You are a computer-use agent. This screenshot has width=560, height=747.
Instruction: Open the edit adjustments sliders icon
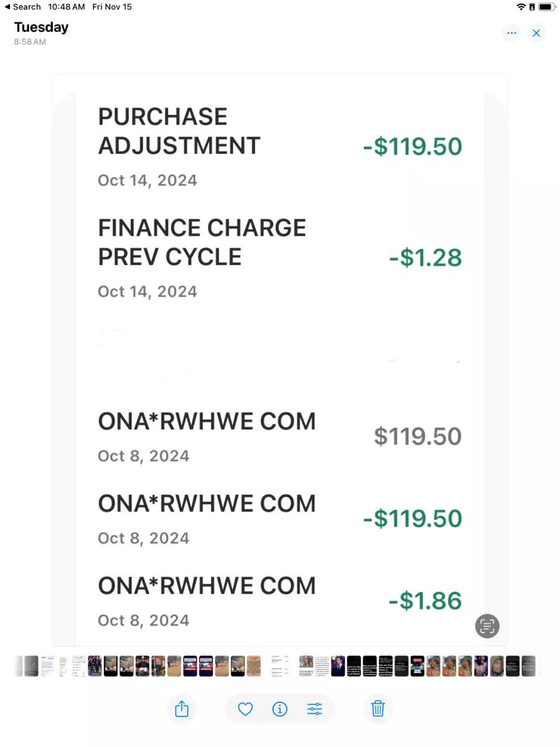pos(315,708)
